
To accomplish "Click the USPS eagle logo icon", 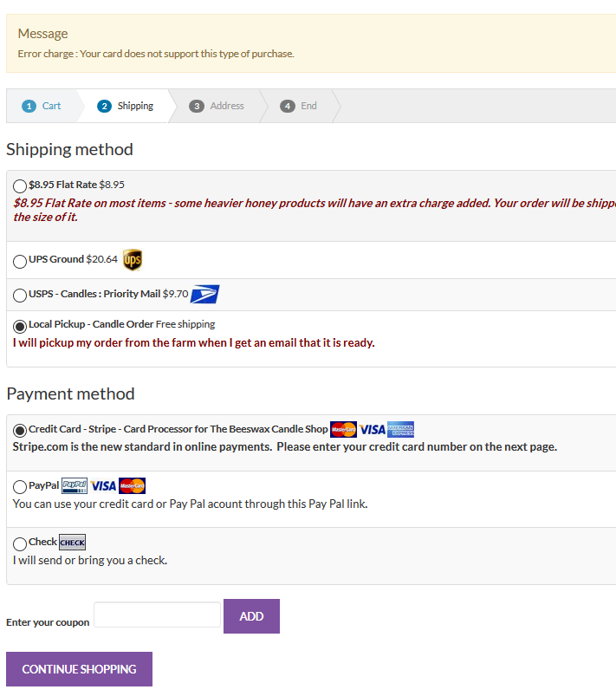I will click(x=205, y=295).
